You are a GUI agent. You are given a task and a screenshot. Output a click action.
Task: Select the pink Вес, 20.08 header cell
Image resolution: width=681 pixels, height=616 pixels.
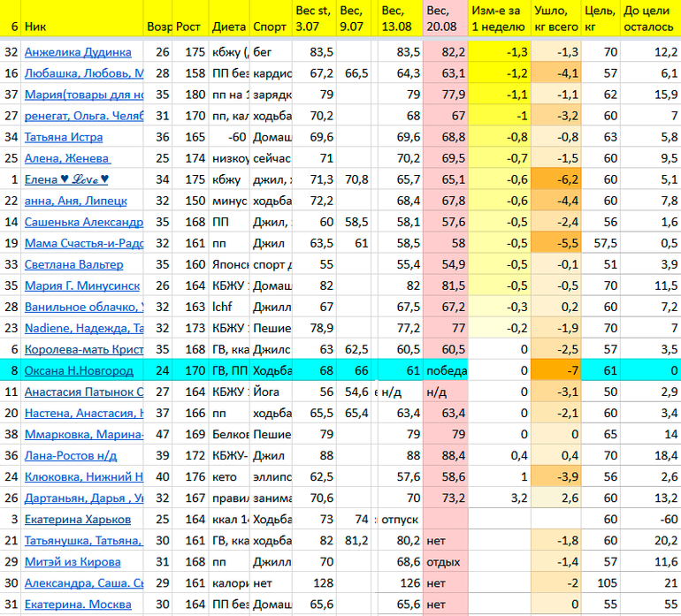(445, 19)
